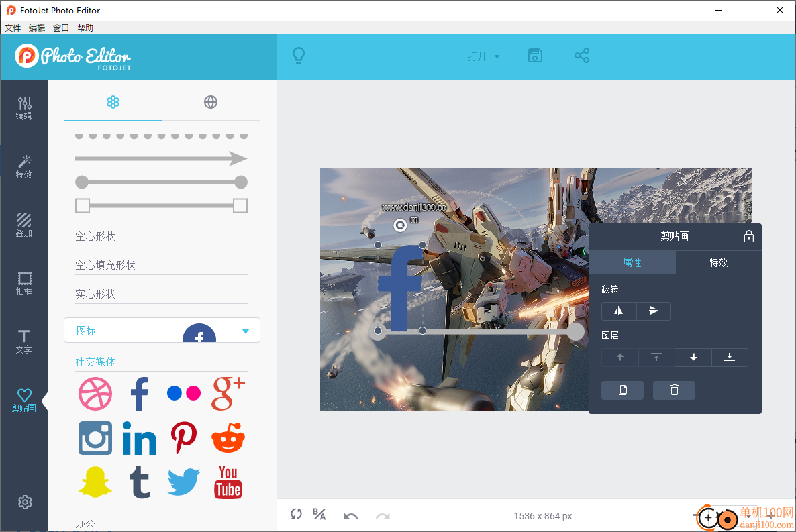The width and height of the screenshot is (796, 532).
Task: Add the Flickr icon clipart
Action: click(x=184, y=393)
